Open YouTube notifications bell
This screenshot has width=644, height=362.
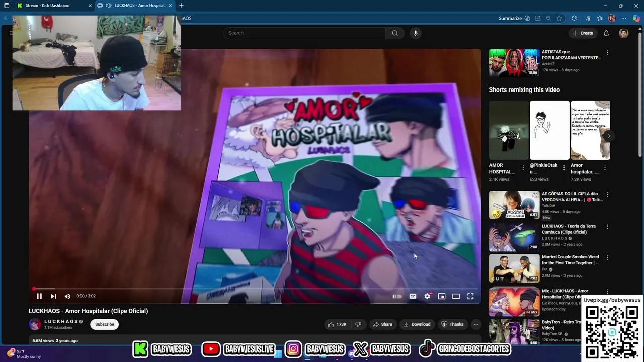pos(606,33)
